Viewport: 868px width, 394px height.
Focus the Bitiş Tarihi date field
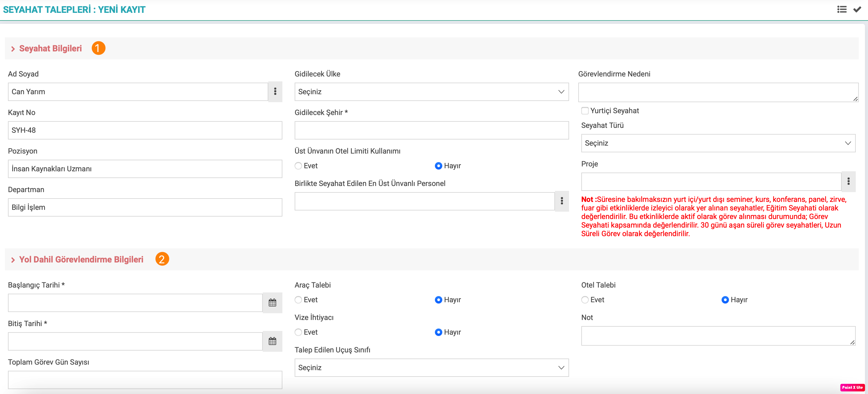(135, 342)
